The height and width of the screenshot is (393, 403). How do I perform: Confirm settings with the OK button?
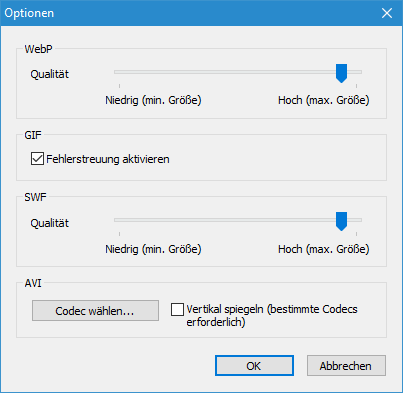[x=254, y=366]
